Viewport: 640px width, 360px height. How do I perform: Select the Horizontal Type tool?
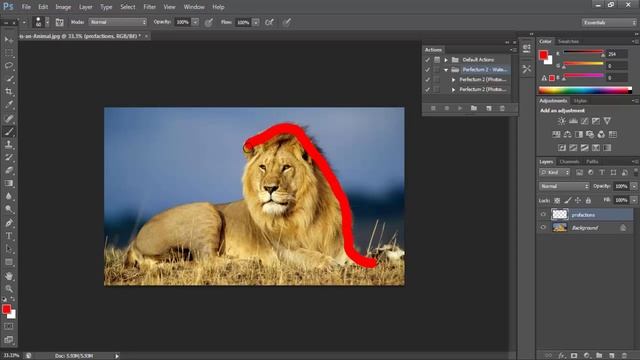(x=9, y=236)
